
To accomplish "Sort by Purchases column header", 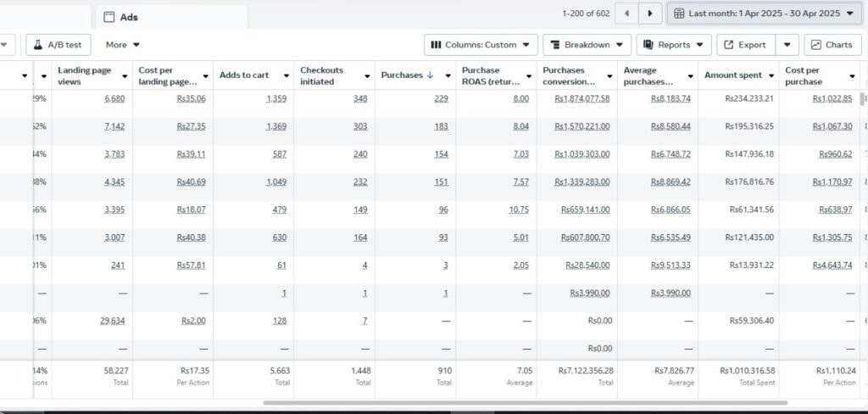I will [x=402, y=76].
